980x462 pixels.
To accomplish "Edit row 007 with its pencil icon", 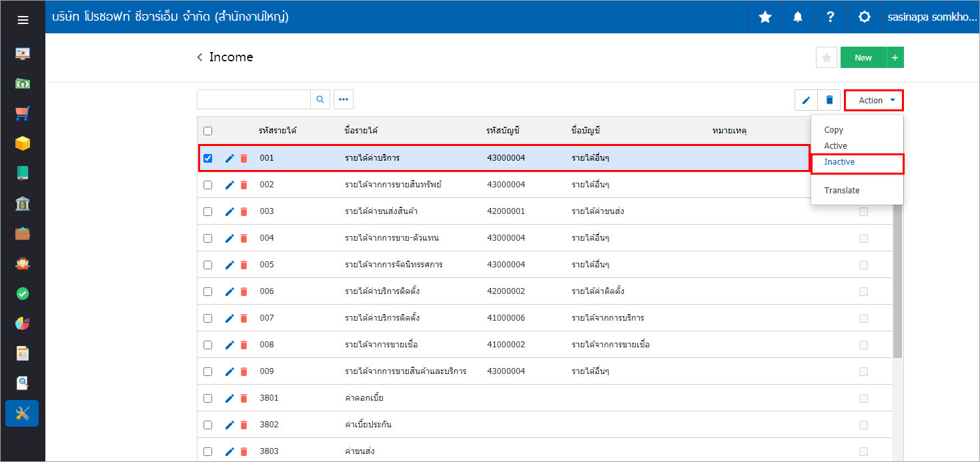I will point(229,318).
